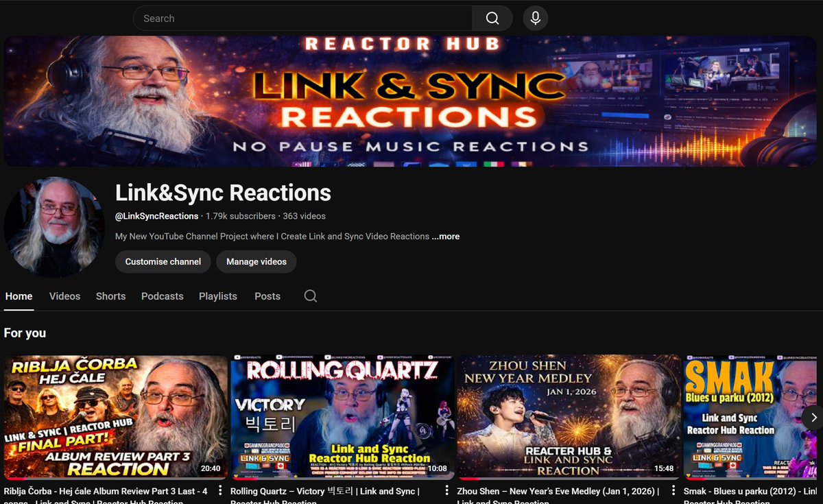823x504 pixels.
Task: Click the @LinkSyncReactions channel handle
Action: pos(157,216)
